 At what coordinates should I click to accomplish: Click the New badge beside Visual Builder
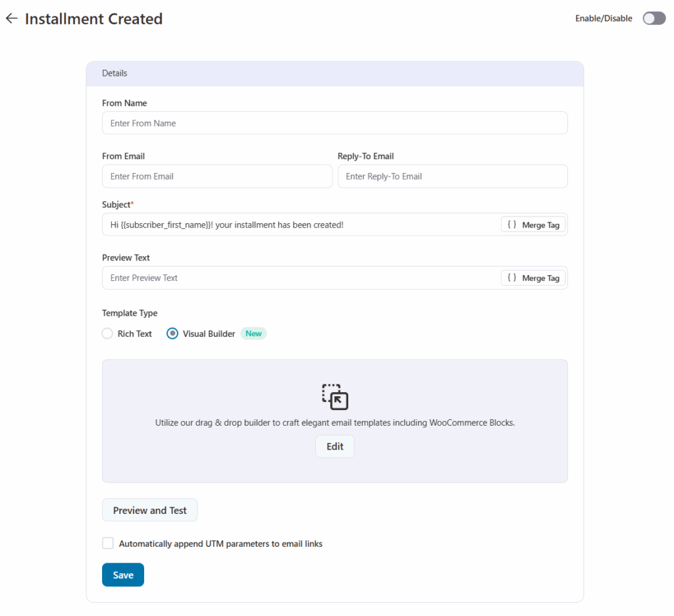pyautogui.click(x=253, y=334)
